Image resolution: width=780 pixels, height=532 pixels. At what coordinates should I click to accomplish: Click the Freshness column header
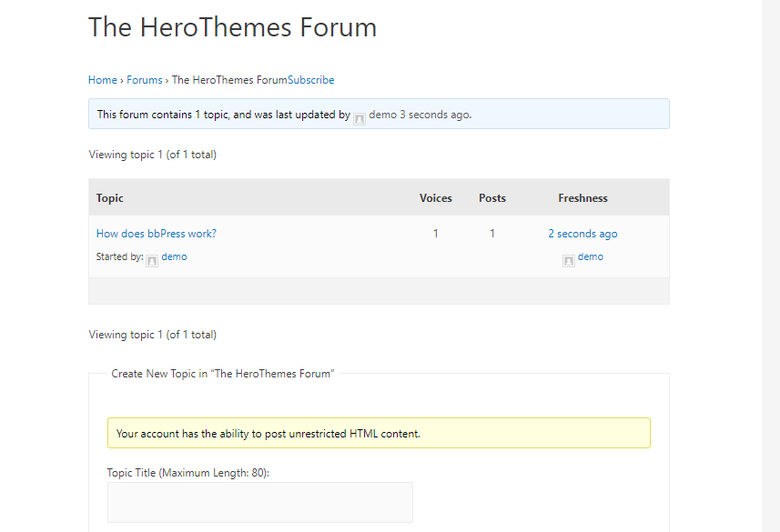[582, 198]
